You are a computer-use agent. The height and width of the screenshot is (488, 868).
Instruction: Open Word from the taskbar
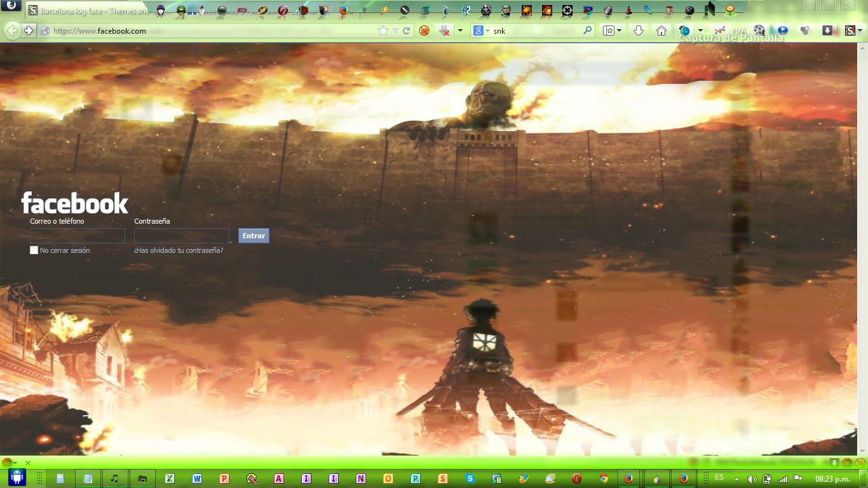point(197,478)
